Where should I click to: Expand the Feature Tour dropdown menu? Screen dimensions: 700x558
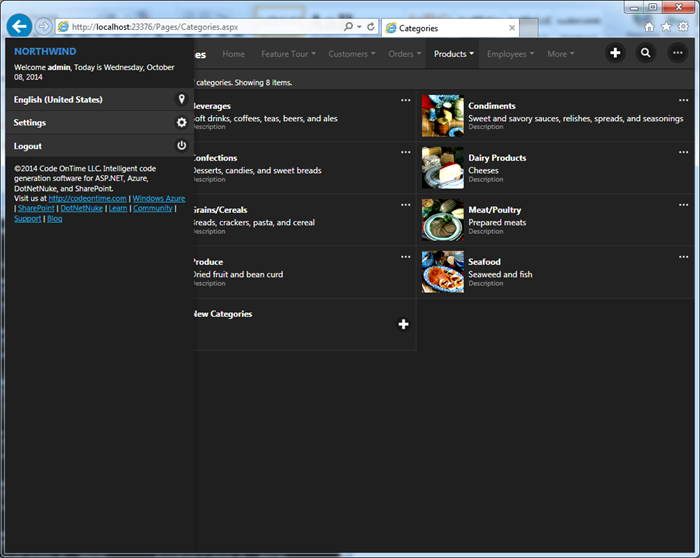click(288, 54)
